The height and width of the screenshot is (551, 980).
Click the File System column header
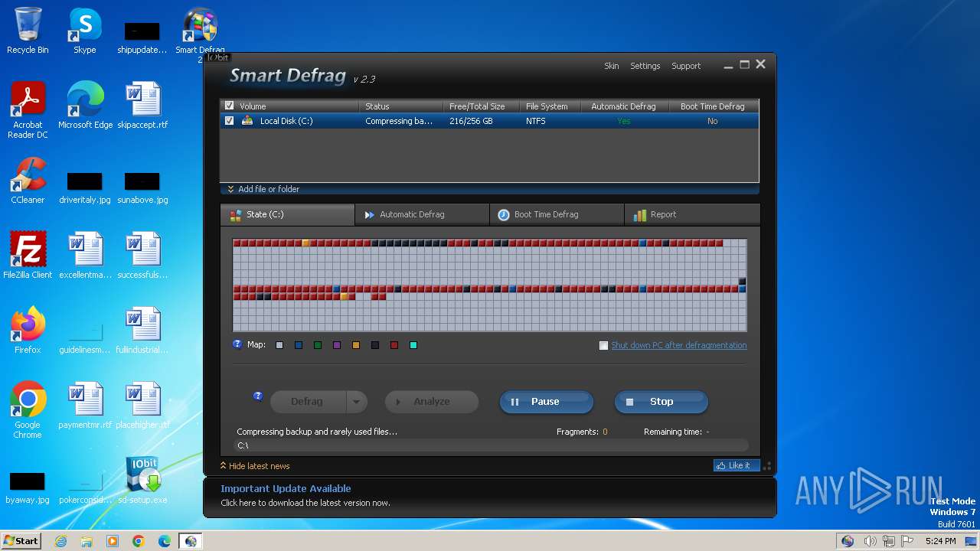[x=550, y=106]
